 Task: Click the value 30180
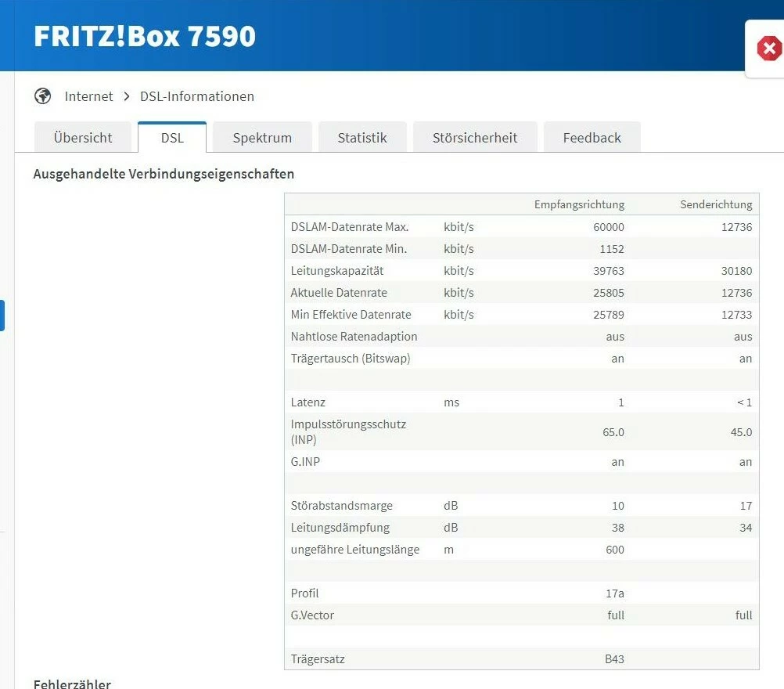pos(736,271)
